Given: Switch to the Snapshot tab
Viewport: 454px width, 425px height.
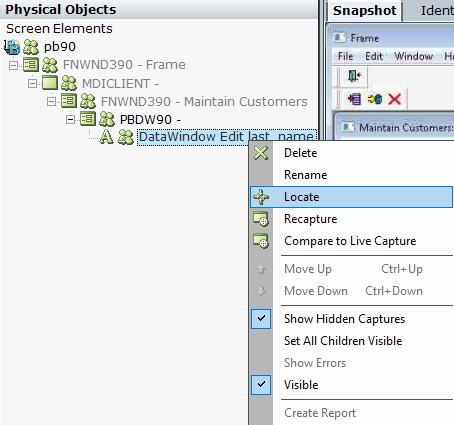Looking at the screenshot, I should point(365,11).
